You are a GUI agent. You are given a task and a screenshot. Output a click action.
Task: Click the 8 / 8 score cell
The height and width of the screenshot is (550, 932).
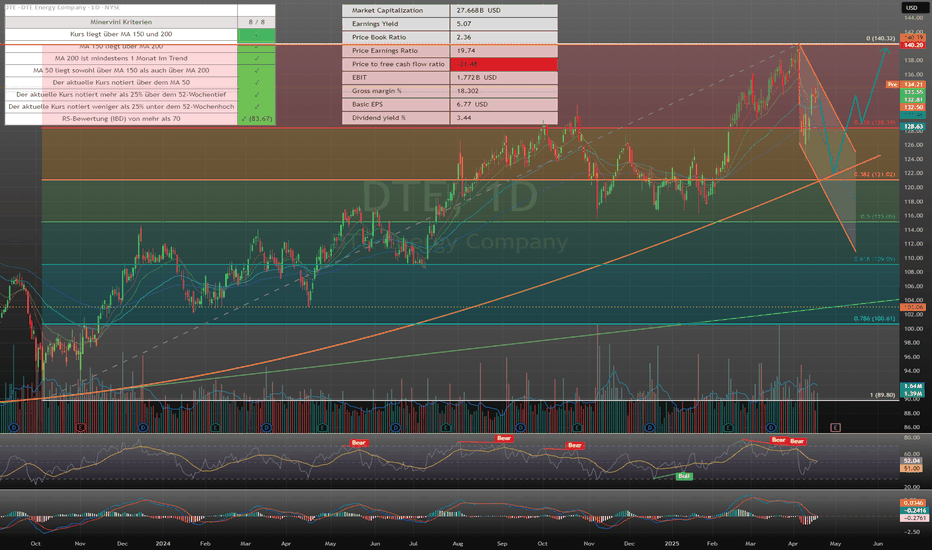(x=256, y=22)
